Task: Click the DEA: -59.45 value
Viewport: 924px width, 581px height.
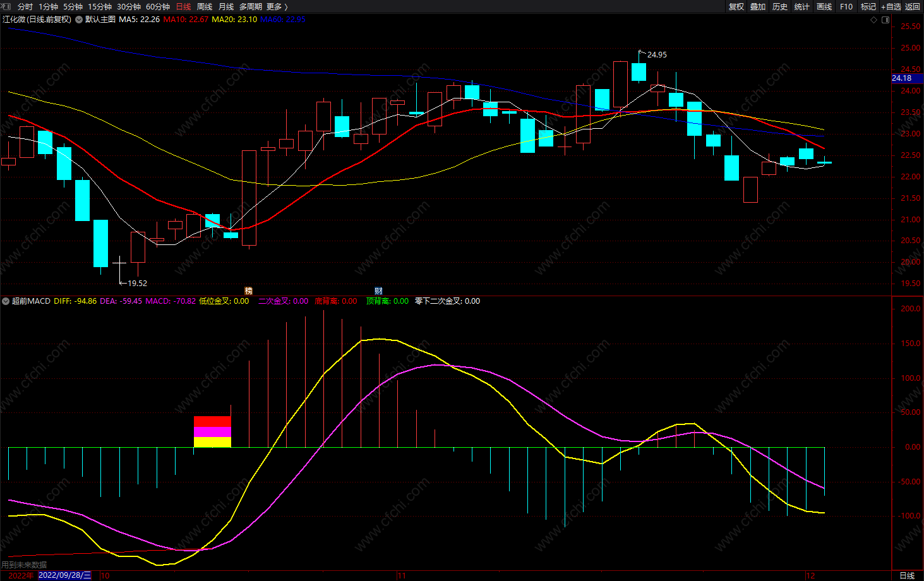Action: (121, 301)
